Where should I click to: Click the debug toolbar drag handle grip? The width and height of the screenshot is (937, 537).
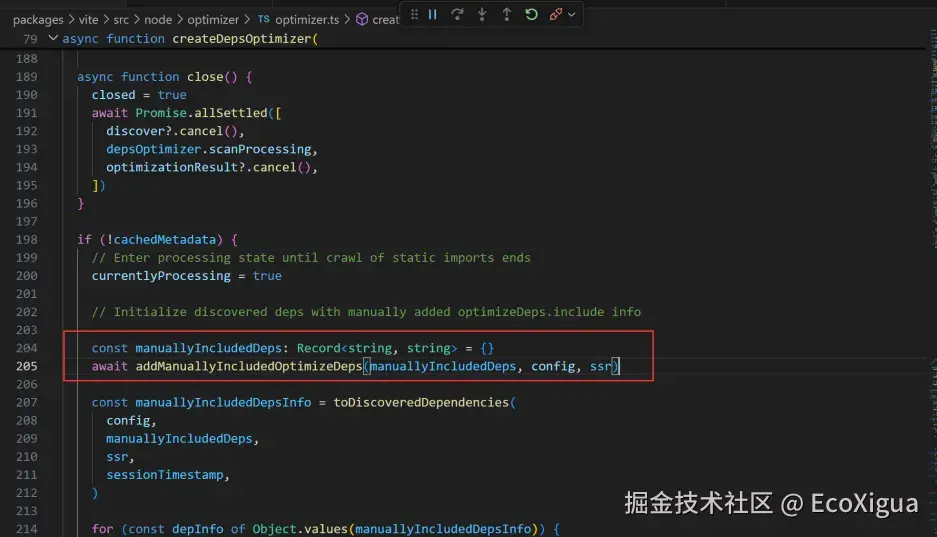point(414,14)
